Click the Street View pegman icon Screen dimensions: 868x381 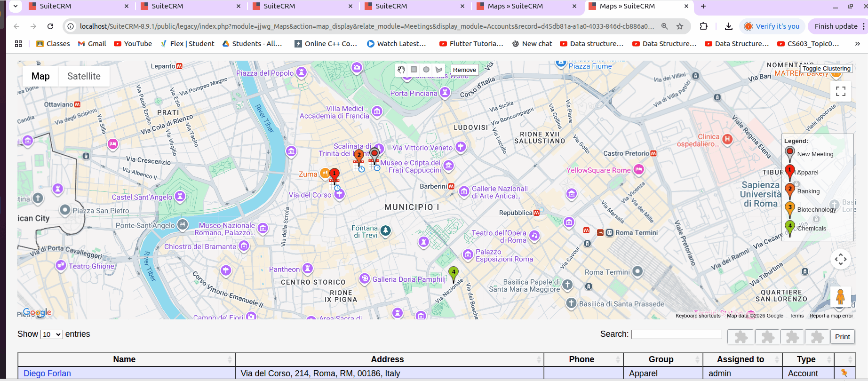coord(840,297)
